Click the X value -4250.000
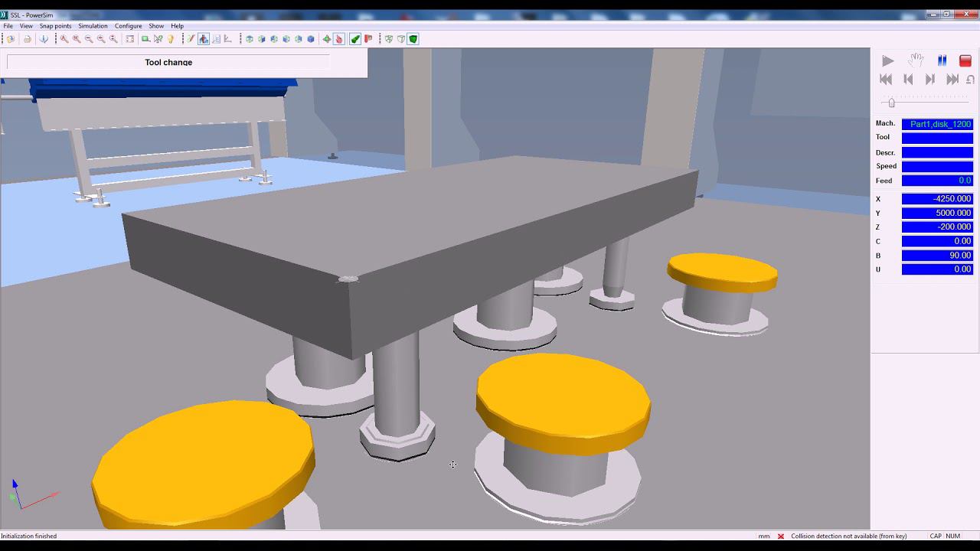The image size is (980, 551). tap(937, 199)
